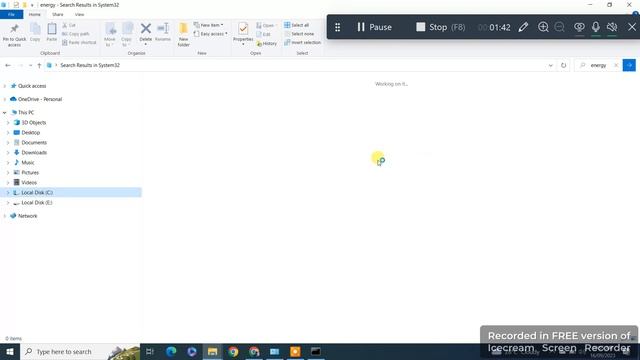Click the History command
This screenshot has height=360, width=640.
coord(267,43)
